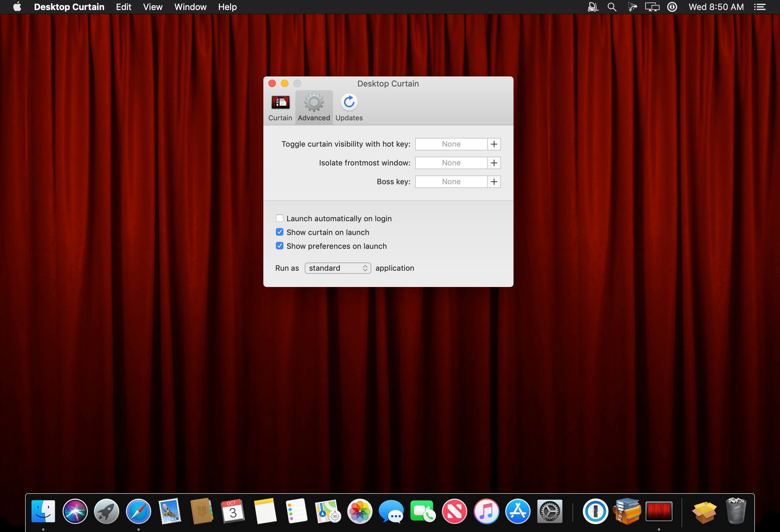780x532 pixels.
Task: Click plus button beside Boss key field
Action: [x=494, y=182]
